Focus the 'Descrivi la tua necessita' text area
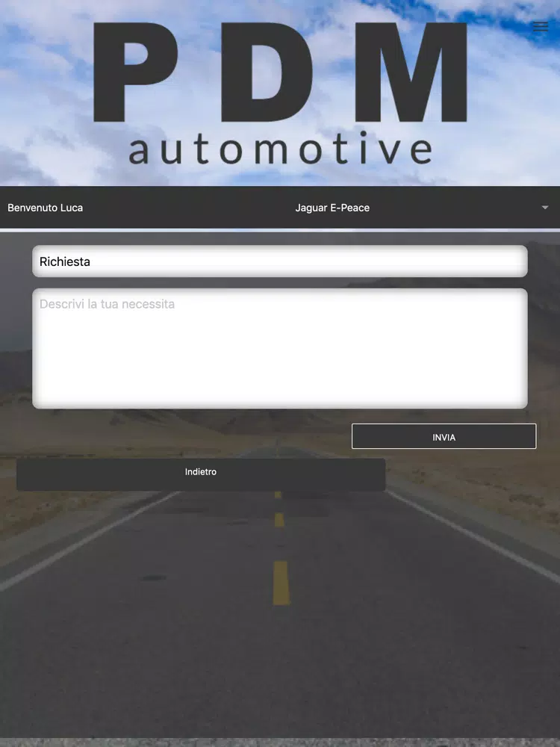The width and height of the screenshot is (560, 747). point(280,348)
